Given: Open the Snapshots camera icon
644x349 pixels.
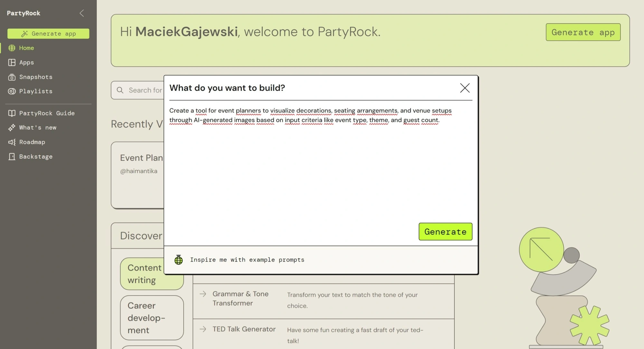Looking at the screenshot, I should [x=12, y=77].
